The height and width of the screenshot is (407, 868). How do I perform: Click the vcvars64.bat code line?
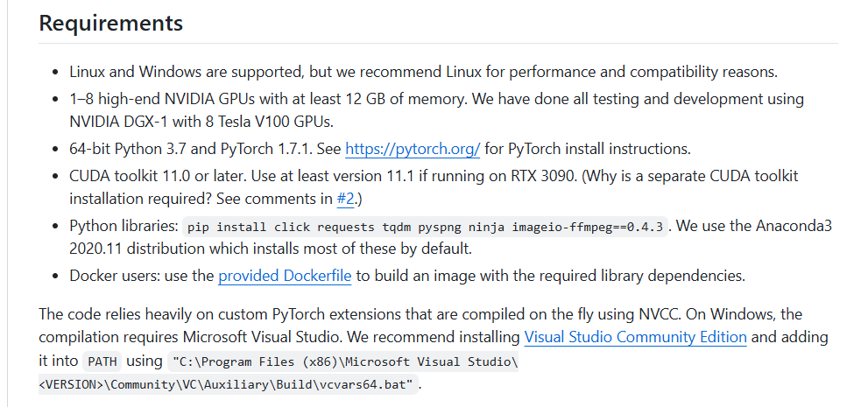point(228,385)
